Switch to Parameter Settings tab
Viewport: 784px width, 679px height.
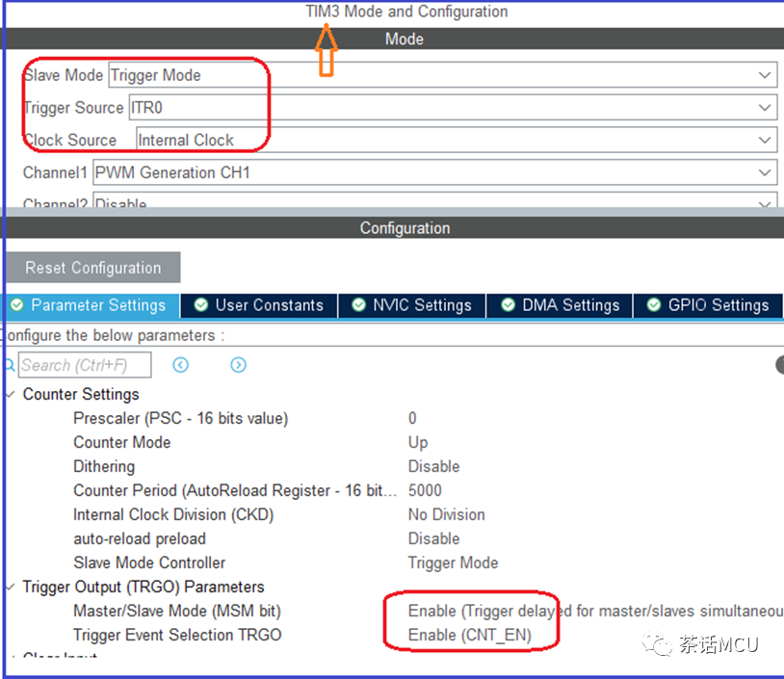pos(92,305)
